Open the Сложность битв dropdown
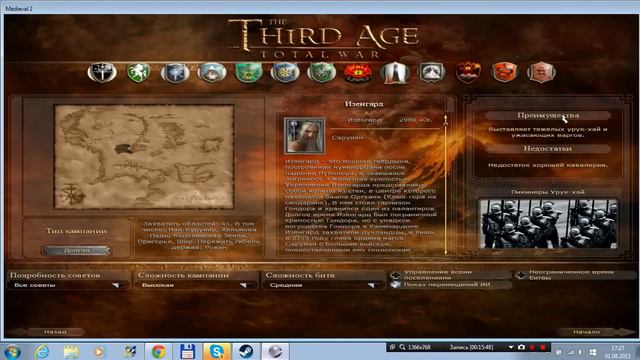This screenshot has width=640, height=360. coord(324,285)
